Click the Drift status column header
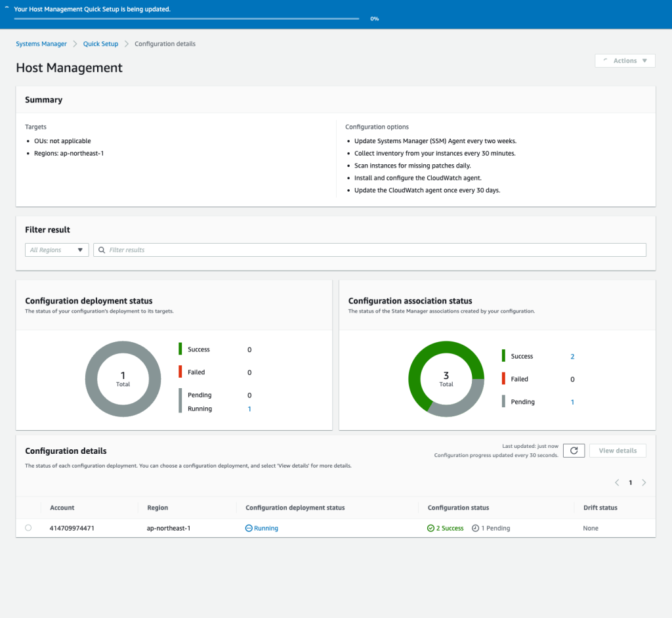672x618 pixels. pos(600,508)
